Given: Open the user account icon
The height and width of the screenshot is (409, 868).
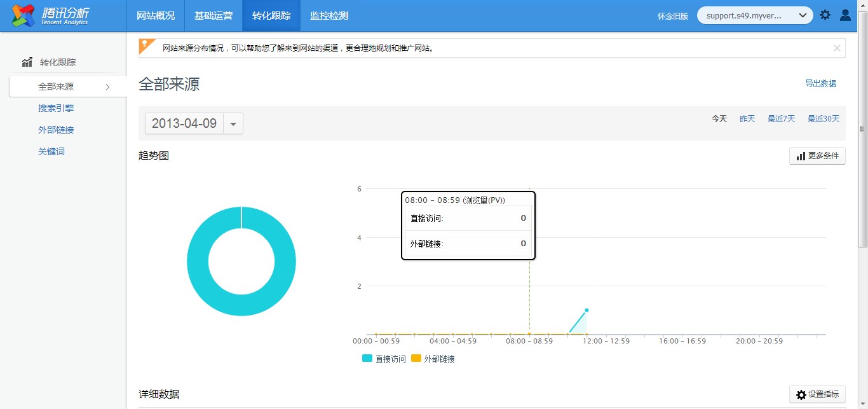Looking at the screenshot, I should [845, 15].
